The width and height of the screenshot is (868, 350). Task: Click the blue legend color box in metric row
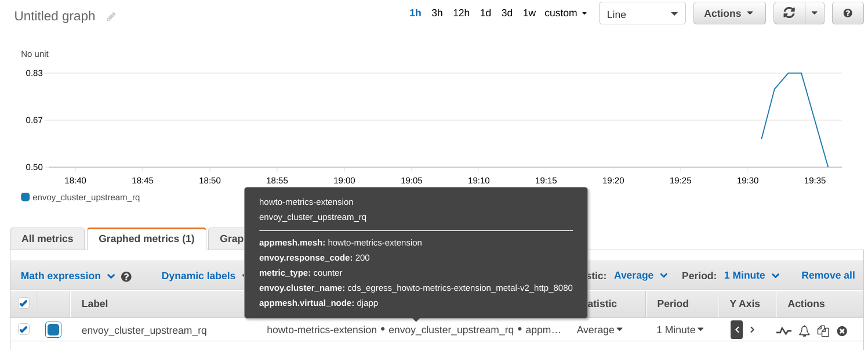(53, 329)
